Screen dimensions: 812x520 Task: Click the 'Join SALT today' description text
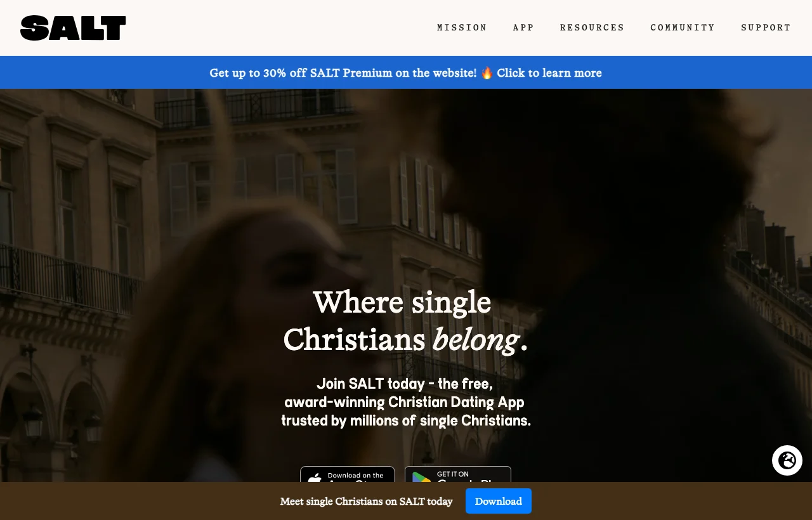tap(406, 402)
